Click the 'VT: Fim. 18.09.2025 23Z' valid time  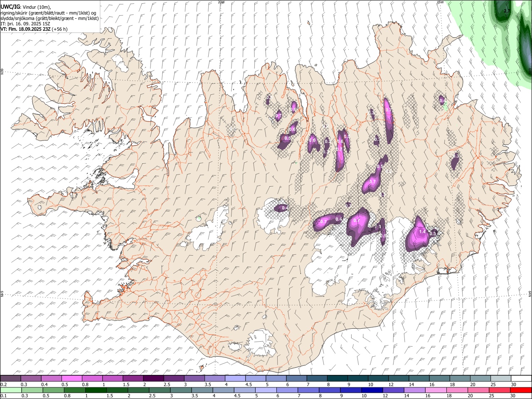(25, 29)
